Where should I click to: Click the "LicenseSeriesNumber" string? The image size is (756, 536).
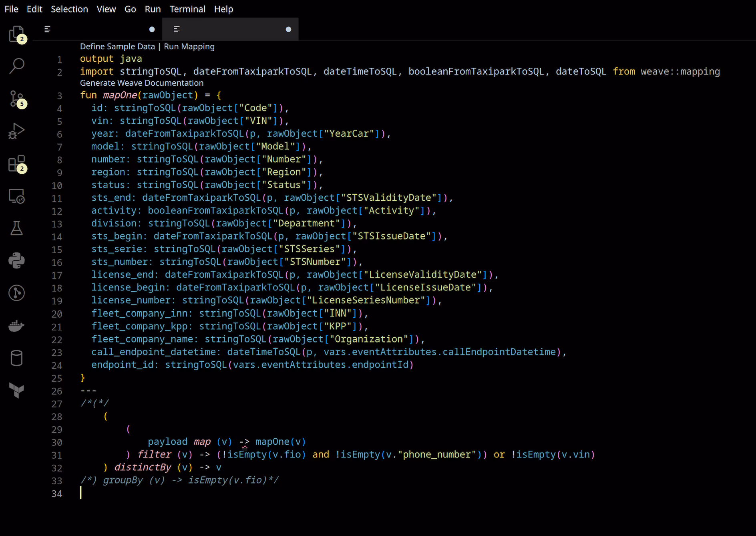(x=366, y=300)
